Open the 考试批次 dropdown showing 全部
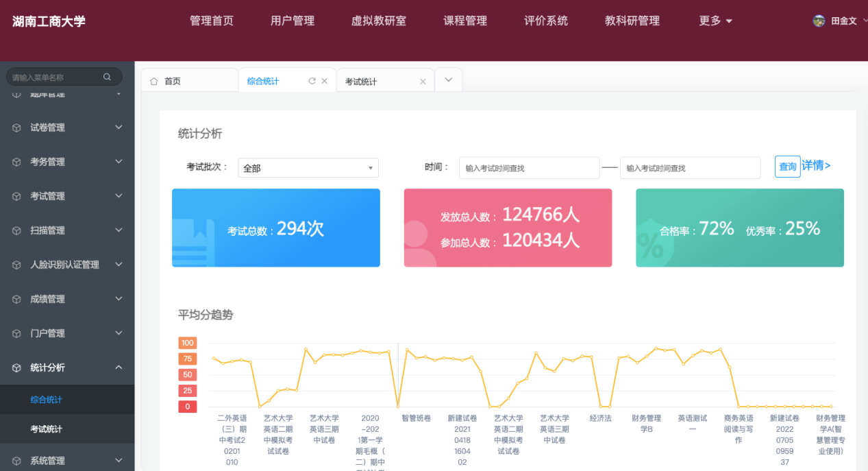 click(x=308, y=168)
